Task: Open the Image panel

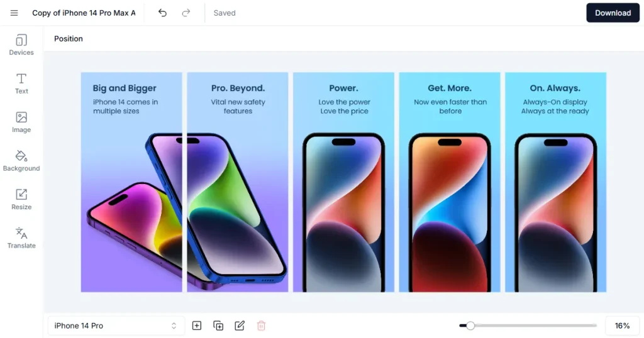Action: pos(21,123)
